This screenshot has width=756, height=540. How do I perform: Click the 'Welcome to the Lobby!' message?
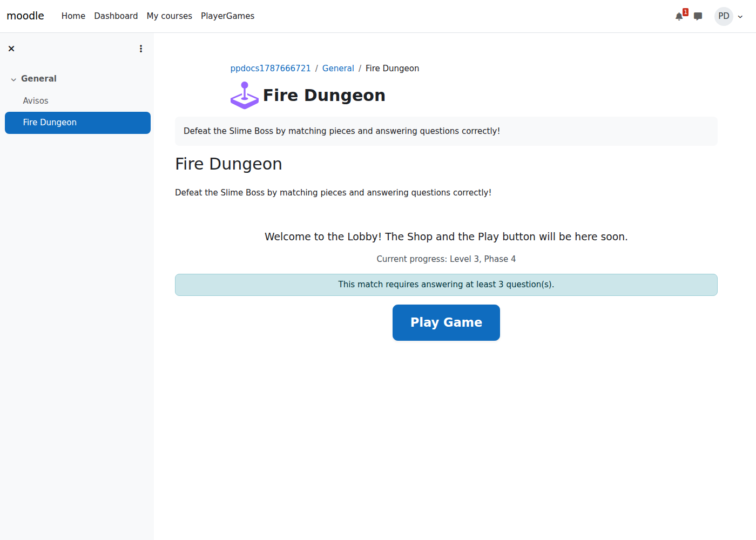coord(446,237)
